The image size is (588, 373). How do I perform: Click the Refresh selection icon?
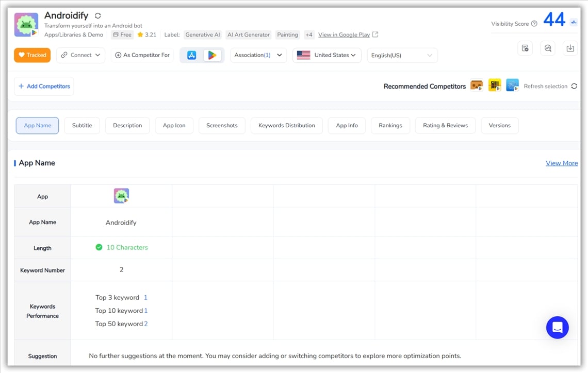574,86
